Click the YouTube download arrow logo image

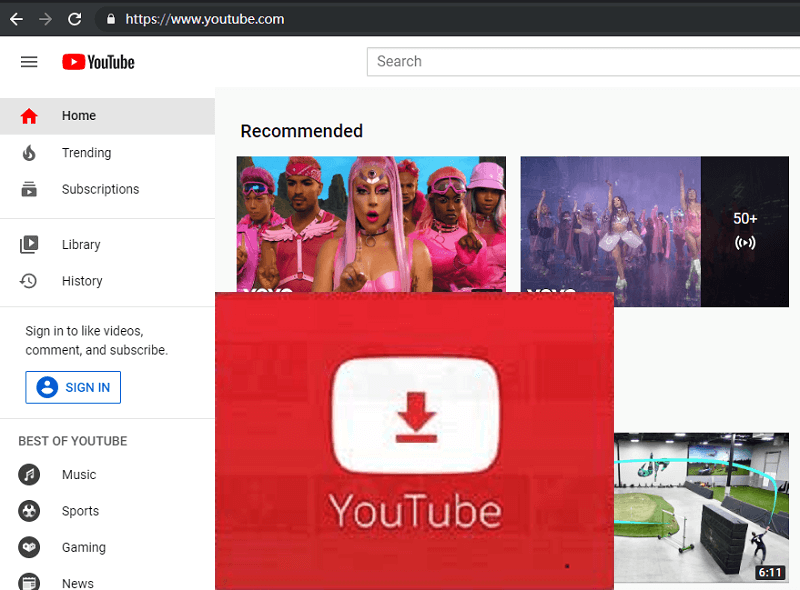(x=414, y=441)
